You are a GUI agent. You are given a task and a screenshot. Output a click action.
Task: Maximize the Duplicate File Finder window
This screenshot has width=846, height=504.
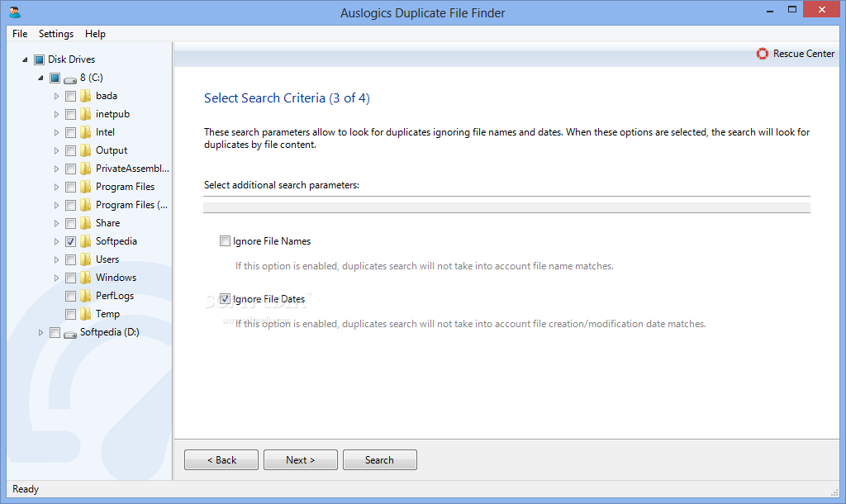coord(792,9)
